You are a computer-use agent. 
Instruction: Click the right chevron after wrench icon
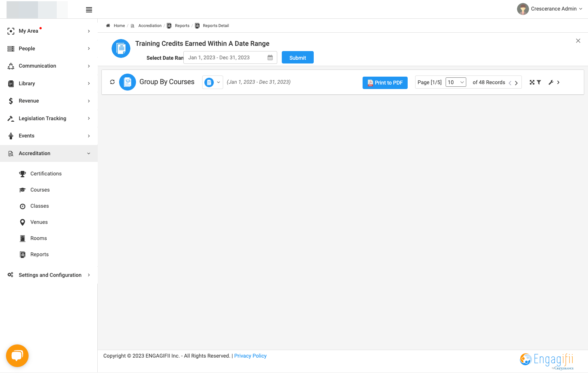coord(558,82)
